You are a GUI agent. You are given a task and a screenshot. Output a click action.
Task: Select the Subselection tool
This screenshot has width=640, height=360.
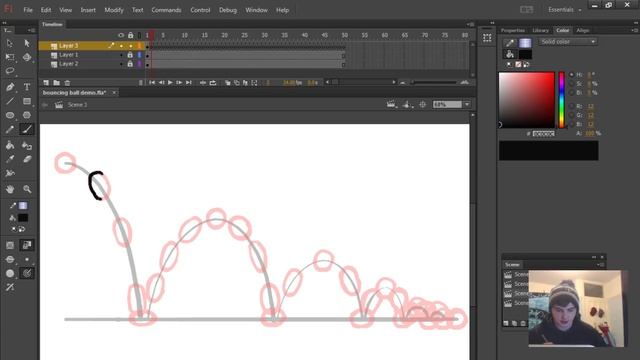27,43
